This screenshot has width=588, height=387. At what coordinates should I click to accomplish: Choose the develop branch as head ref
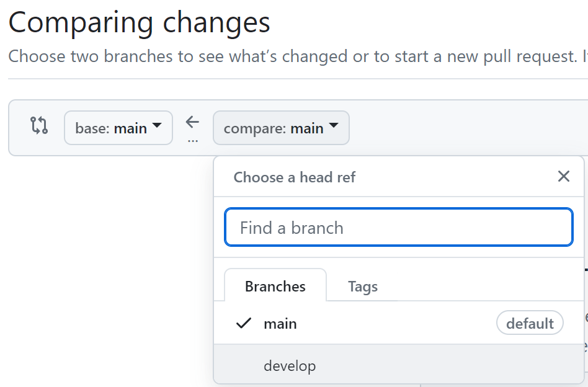pos(399,366)
